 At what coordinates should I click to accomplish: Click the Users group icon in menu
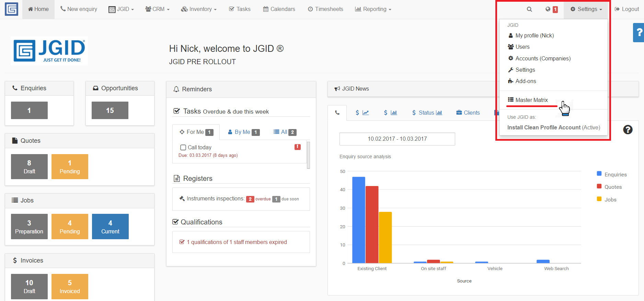click(511, 47)
